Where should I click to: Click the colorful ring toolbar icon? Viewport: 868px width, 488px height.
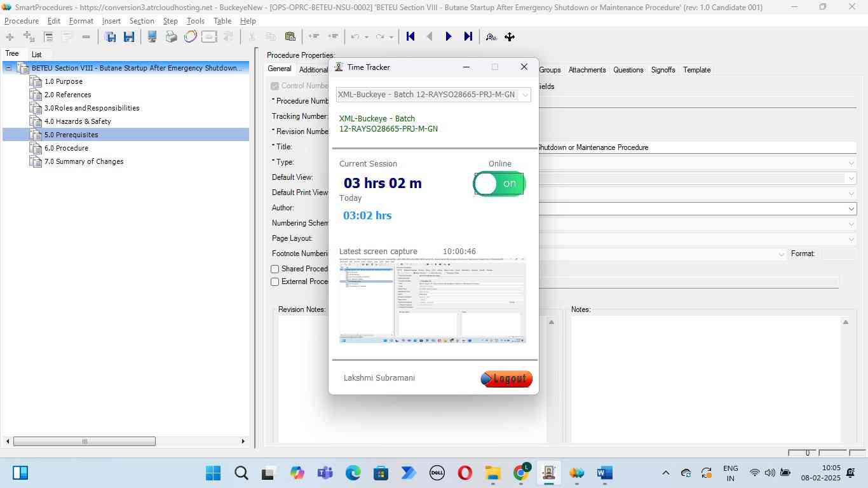pos(190,37)
